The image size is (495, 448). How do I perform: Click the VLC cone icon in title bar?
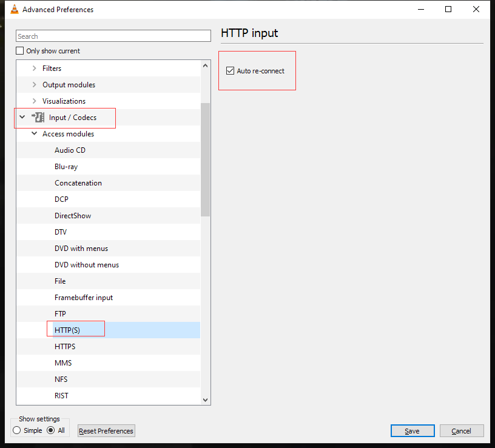coord(14,10)
